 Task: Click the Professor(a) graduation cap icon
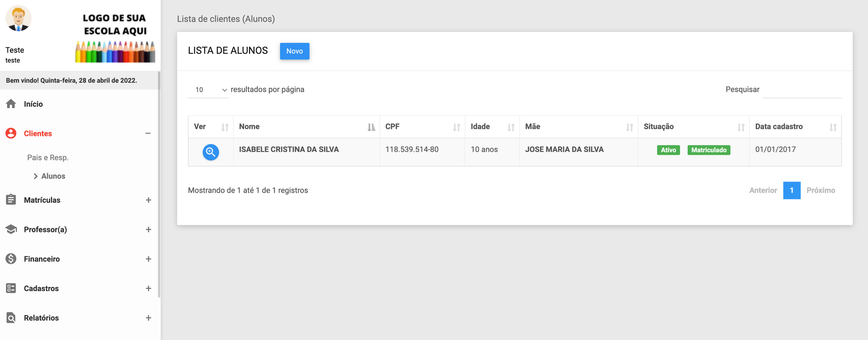click(11, 230)
